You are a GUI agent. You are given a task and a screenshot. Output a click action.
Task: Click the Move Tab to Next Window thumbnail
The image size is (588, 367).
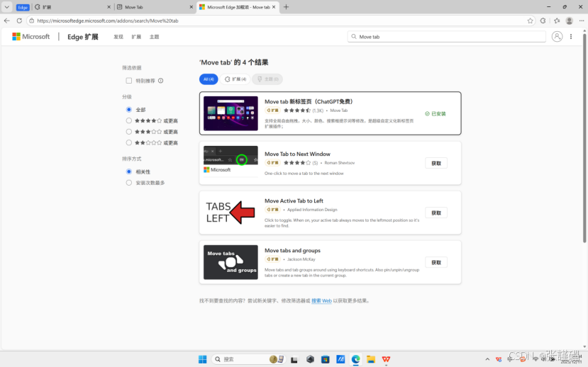click(x=231, y=161)
